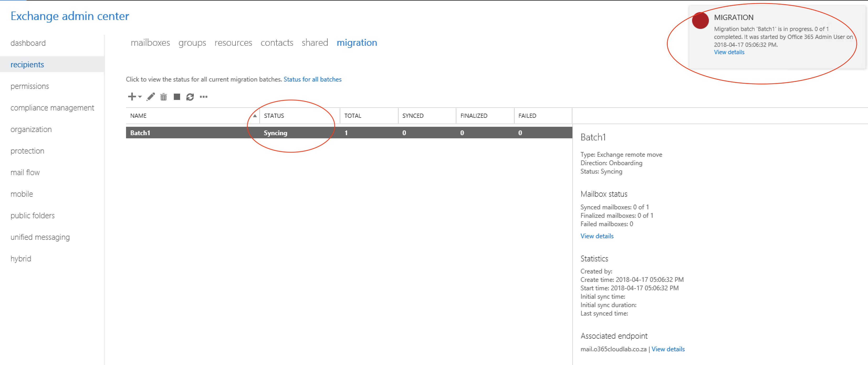Screen dimensions: 868x365
Task: Click the edit pencil icon
Action: pyautogui.click(x=151, y=97)
